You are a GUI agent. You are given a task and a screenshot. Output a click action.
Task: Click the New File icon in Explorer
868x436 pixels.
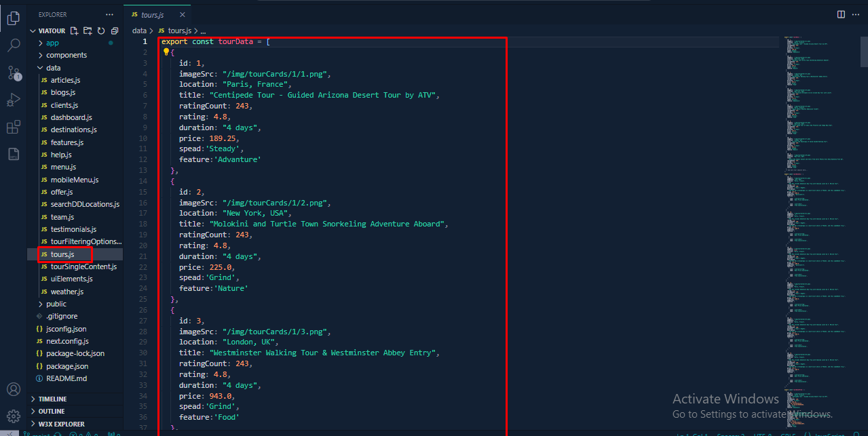(74, 31)
